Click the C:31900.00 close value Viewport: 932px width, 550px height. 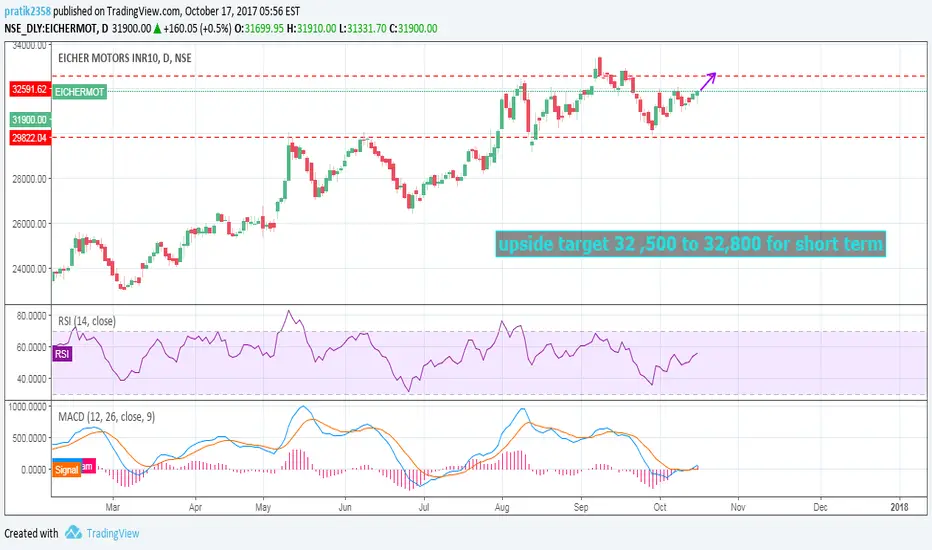click(413, 29)
